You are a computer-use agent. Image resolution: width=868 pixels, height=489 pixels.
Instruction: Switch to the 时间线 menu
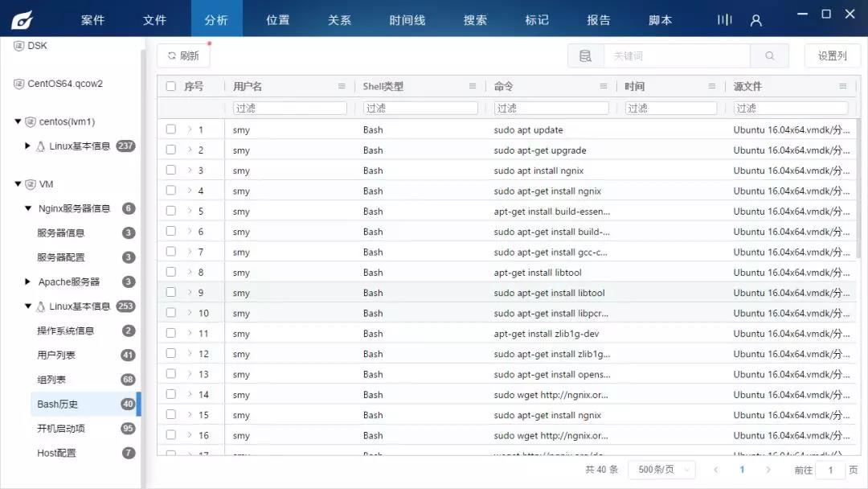(407, 19)
